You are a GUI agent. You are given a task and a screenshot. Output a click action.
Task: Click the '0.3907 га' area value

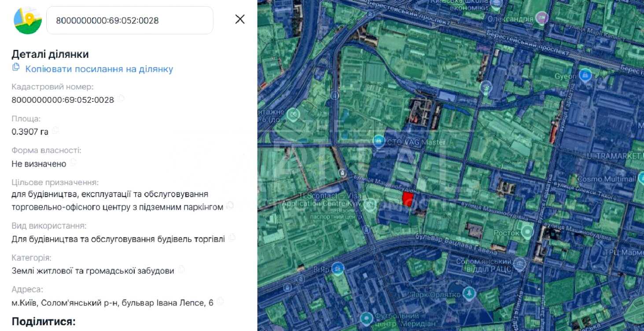pyautogui.click(x=30, y=132)
